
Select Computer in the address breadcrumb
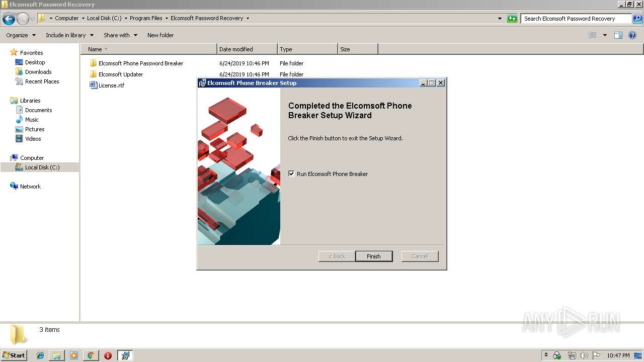(66, 18)
